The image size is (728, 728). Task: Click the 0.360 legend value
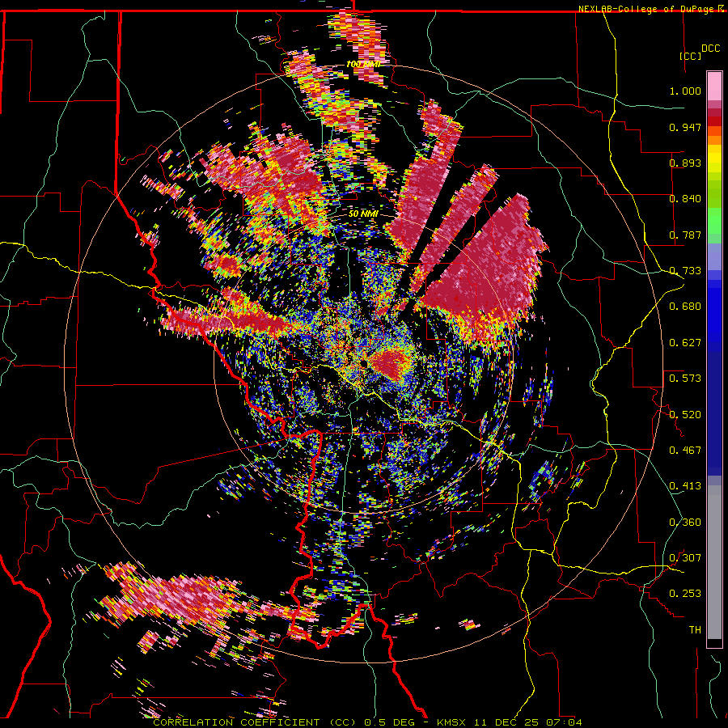coord(685,523)
